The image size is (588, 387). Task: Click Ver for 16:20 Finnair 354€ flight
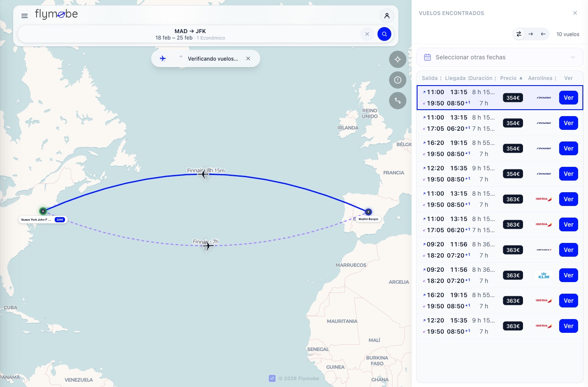(x=569, y=148)
